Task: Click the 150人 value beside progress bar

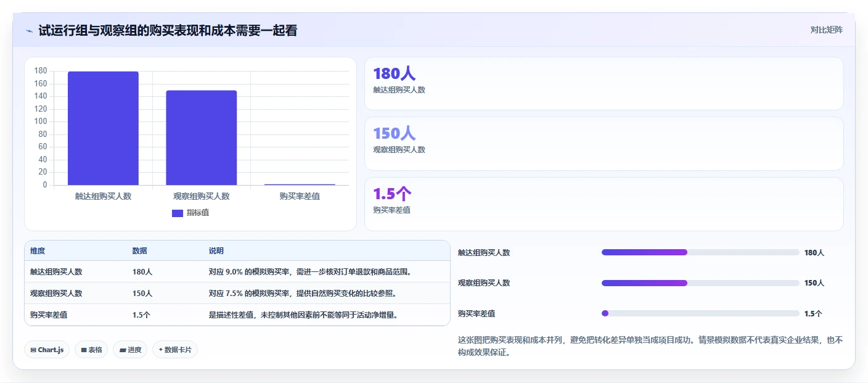Action: (814, 283)
